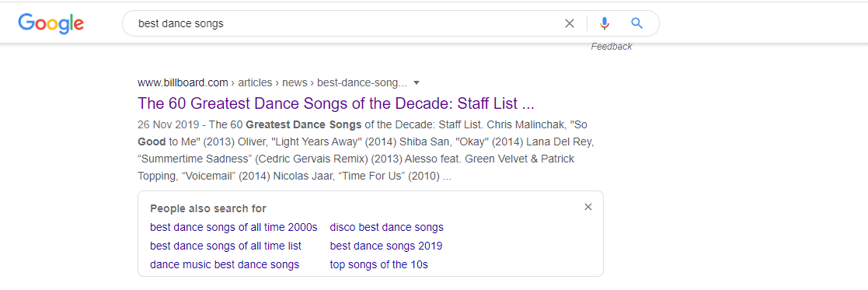Image resolution: width=868 pixels, height=290 pixels.
Task: Clear the search box with the X icon
Action: click(569, 23)
